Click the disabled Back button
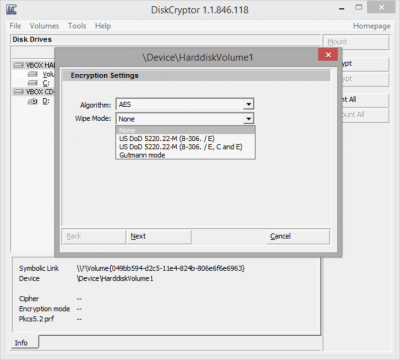Screen dimensions: 400x360 [x=94, y=236]
